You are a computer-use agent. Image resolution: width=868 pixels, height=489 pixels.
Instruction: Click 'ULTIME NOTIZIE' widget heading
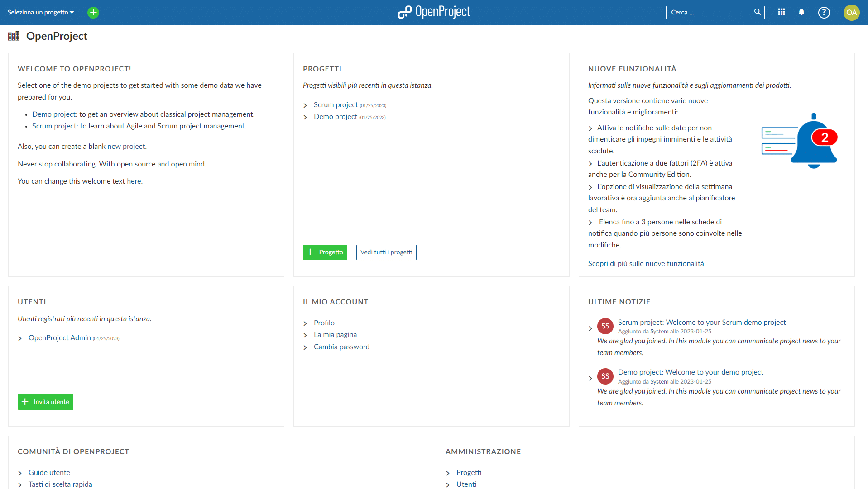619,302
